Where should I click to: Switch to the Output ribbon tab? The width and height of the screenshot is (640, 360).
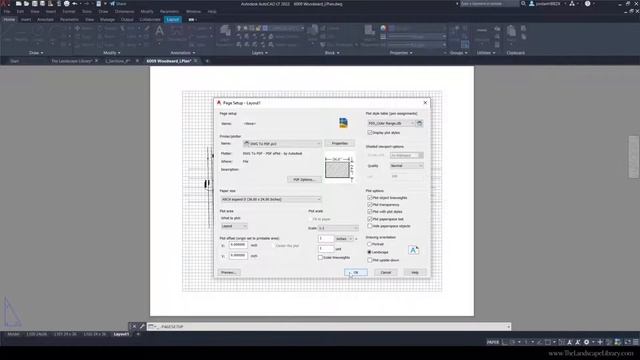pyautogui.click(x=127, y=19)
